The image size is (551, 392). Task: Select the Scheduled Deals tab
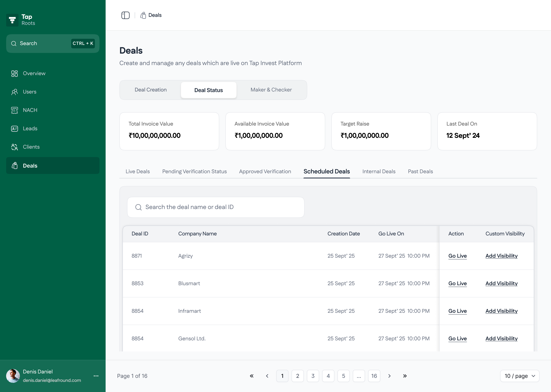tap(327, 171)
